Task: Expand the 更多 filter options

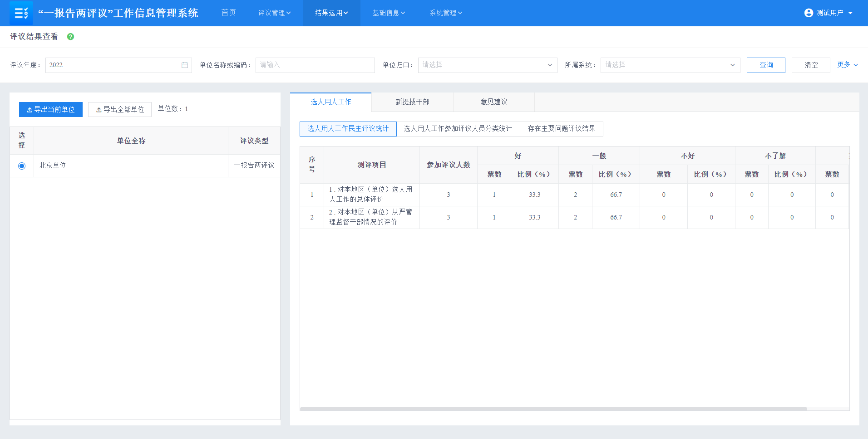Action: 847,65
